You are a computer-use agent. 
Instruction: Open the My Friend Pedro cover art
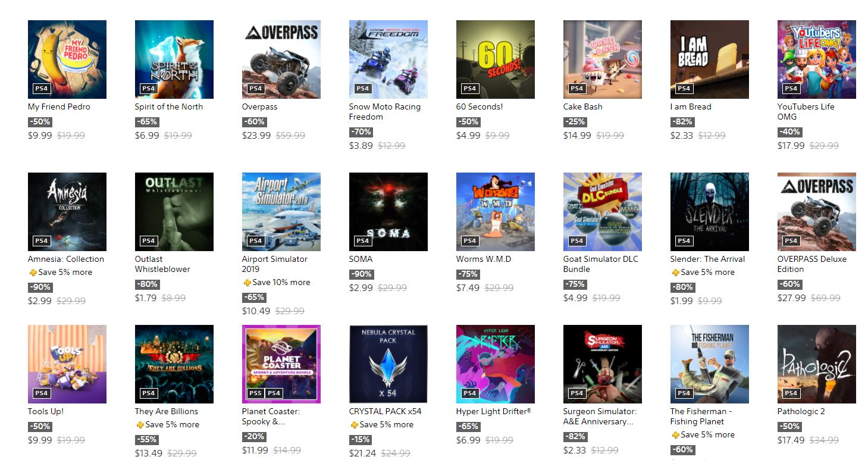tap(67, 60)
